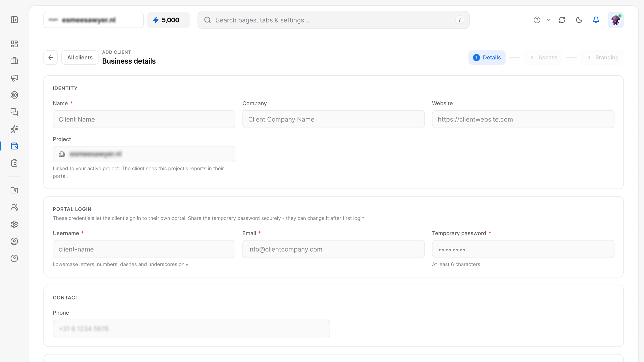The width and height of the screenshot is (644, 362).
Task: Open the top bar help icon
Action: pos(537,20)
